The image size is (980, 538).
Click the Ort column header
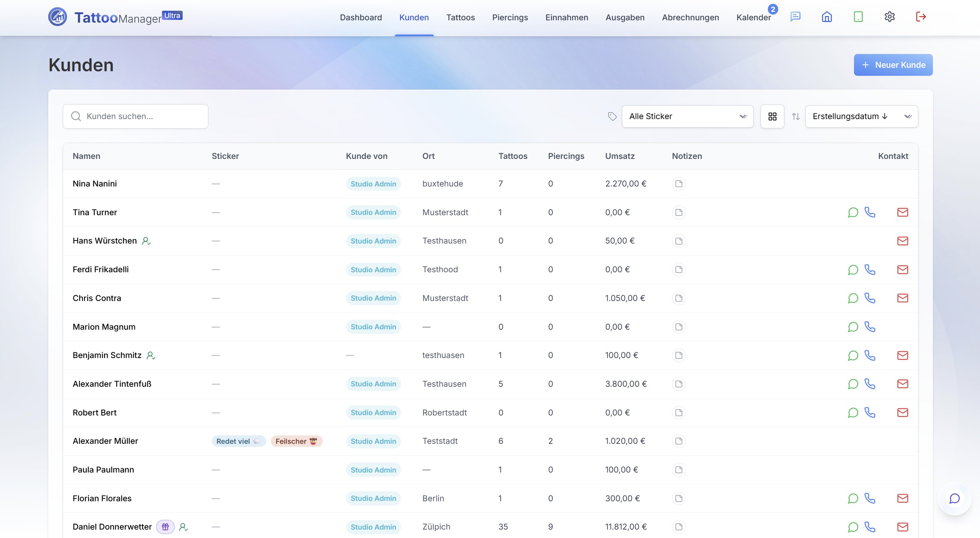(x=429, y=156)
